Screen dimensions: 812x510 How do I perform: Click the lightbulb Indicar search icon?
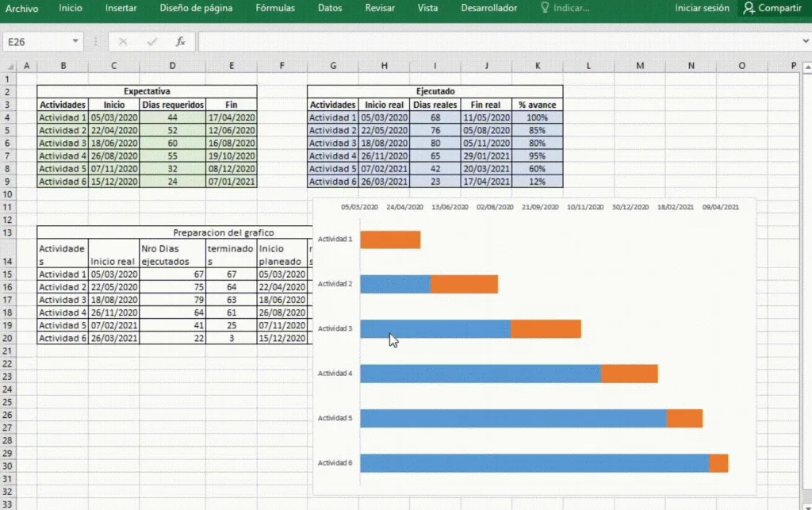click(545, 8)
